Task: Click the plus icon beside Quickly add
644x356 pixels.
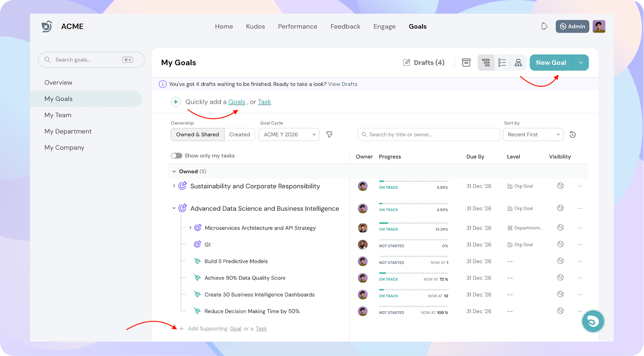Action: (x=175, y=102)
